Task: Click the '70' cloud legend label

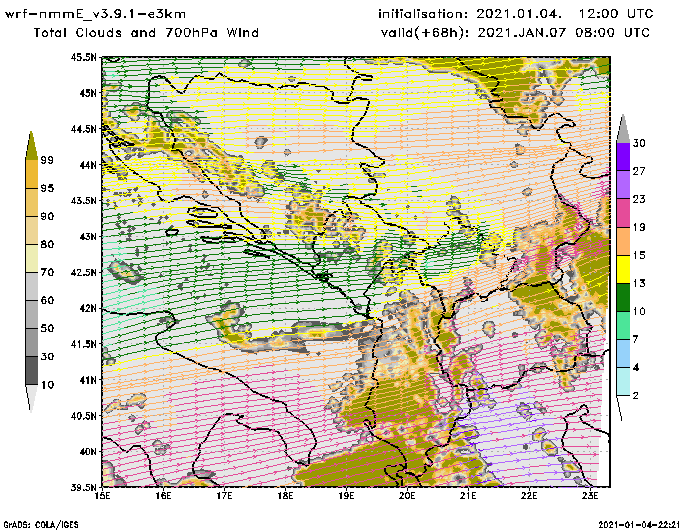Action: point(47,272)
